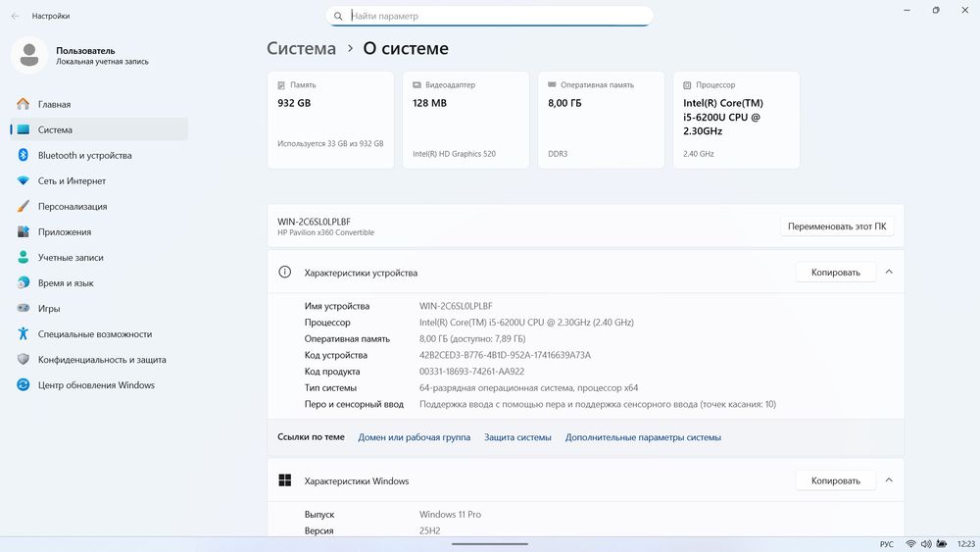Copy device specifications with Копировать

836,272
